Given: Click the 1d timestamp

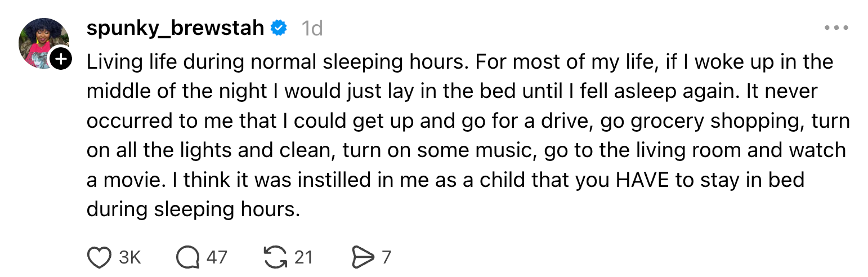Looking at the screenshot, I should 311,28.
